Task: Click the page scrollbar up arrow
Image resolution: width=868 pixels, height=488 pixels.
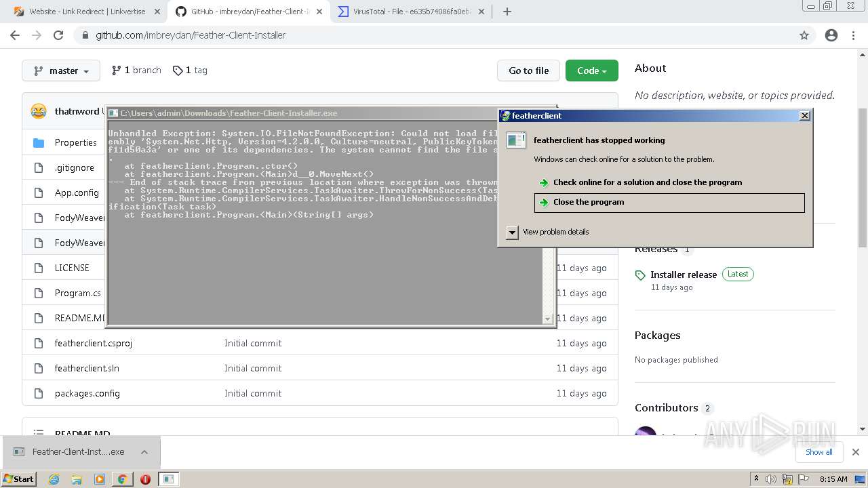Action: click(x=863, y=55)
